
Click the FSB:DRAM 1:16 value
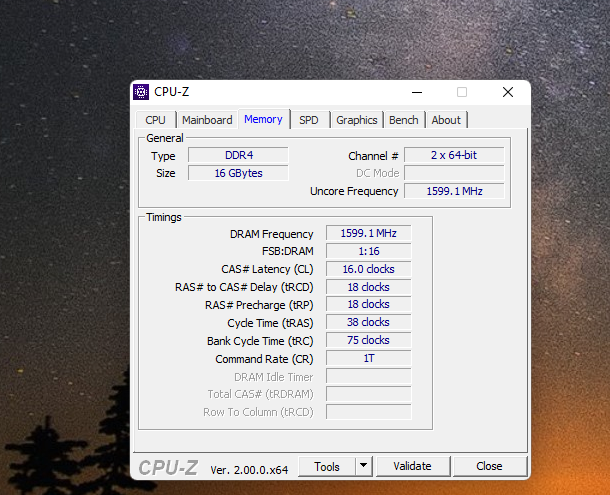click(368, 251)
